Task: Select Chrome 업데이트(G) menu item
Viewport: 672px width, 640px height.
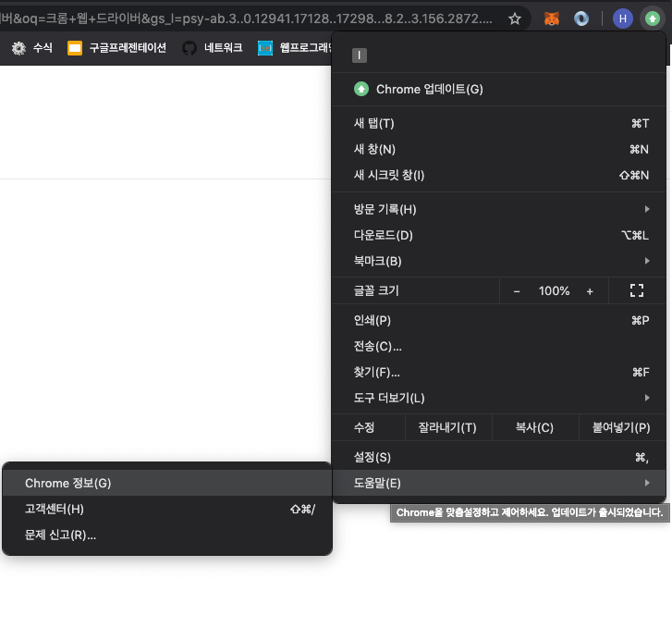Action: (x=499, y=89)
